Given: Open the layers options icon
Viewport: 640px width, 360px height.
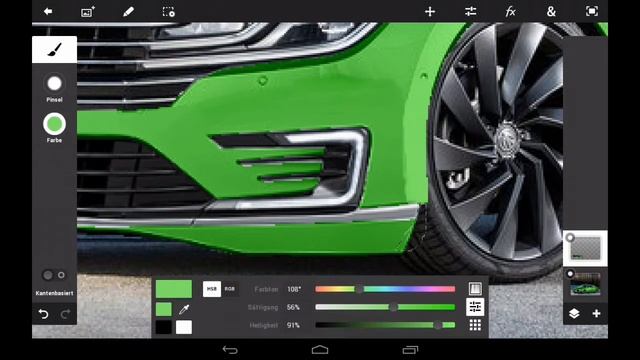Looking at the screenshot, I should 574,313.
